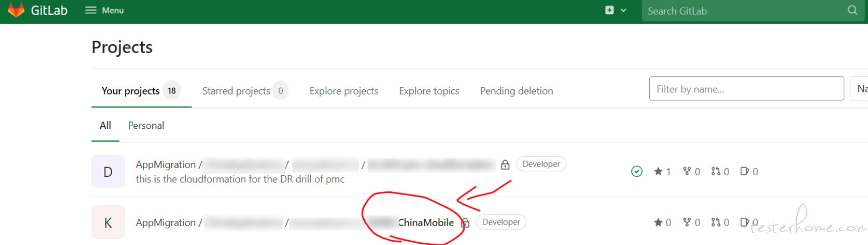Select the All sub-tab

pos(105,125)
